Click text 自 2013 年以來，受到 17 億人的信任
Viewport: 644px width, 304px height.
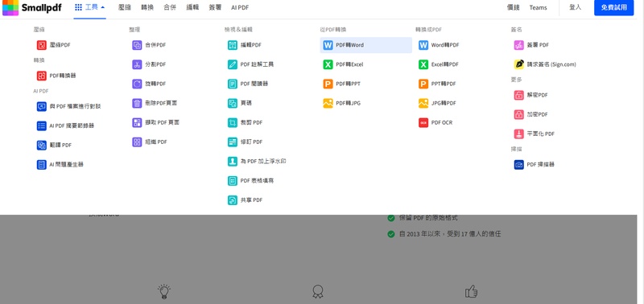coord(450,234)
